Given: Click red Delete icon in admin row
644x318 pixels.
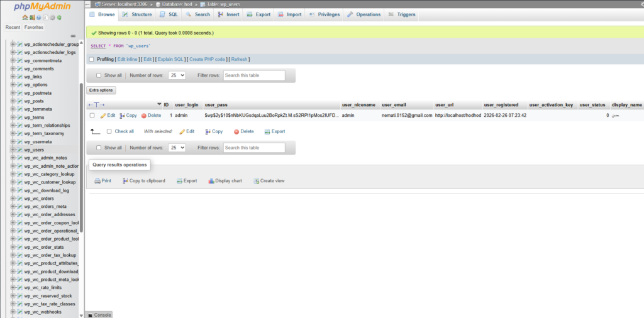Looking at the screenshot, I should [x=144, y=116].
